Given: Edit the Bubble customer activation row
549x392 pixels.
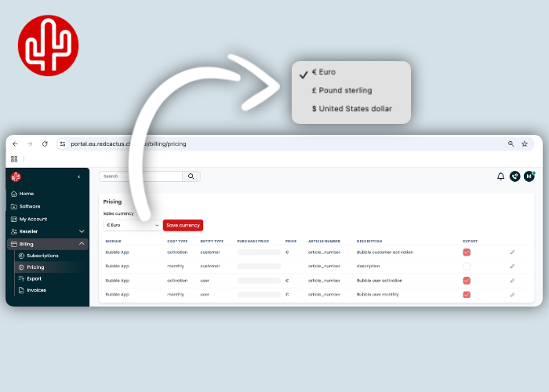Looking at the screenshot, I should 512,252.
